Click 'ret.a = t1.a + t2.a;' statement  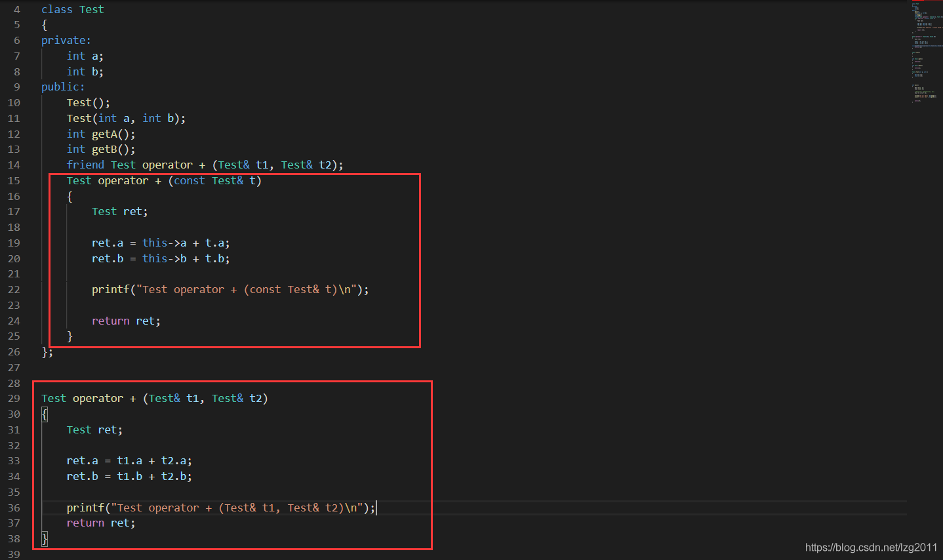pyautogui.click(x=129, y=461)
